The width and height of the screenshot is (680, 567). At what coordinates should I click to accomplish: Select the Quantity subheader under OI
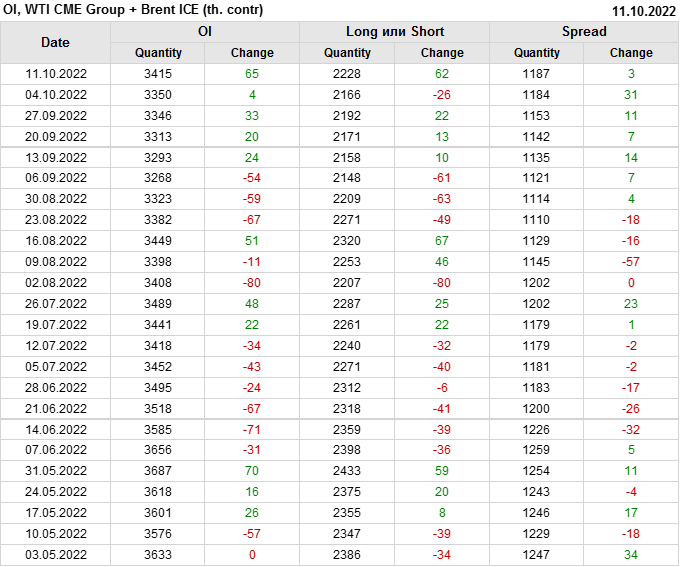pyautogui.click(x=158, y=53)
